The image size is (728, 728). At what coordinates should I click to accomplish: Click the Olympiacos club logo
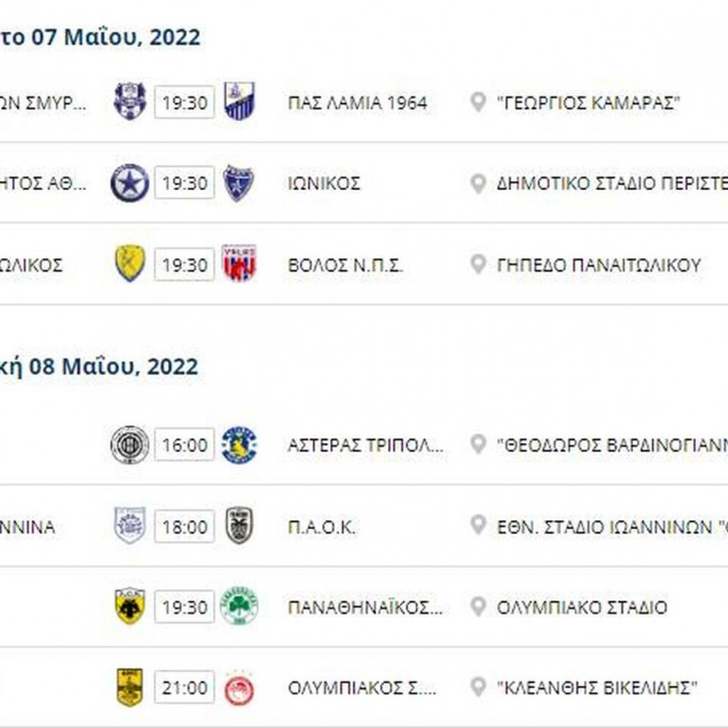(x=240, y=686)
